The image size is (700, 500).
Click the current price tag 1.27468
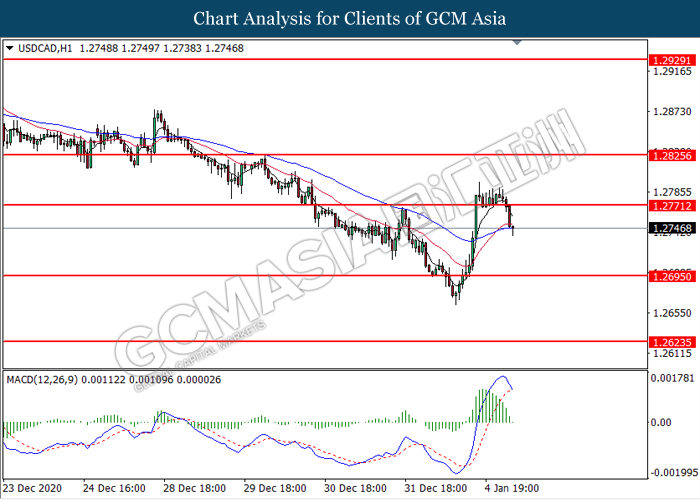[670, 229]
